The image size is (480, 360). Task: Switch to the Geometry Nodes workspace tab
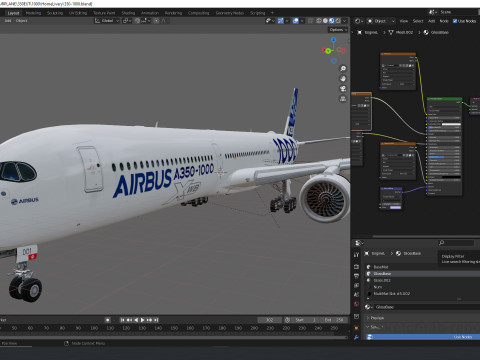[230, 13]
